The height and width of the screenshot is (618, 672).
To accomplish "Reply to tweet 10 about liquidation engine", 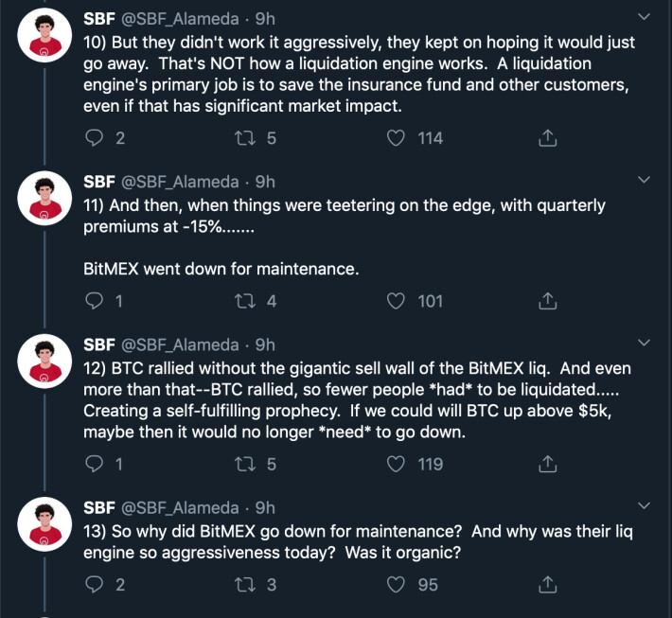I will pos(94,138).
